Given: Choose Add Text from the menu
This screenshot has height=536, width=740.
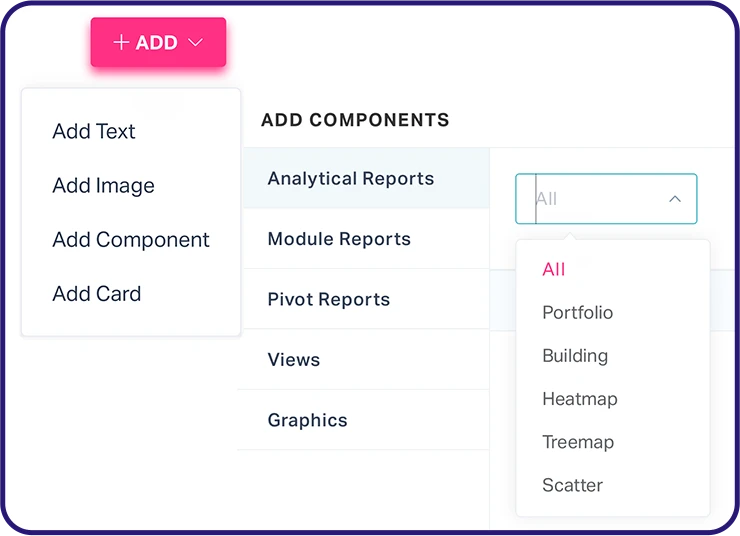Looking at the screenshot, I should coord(94,131).
